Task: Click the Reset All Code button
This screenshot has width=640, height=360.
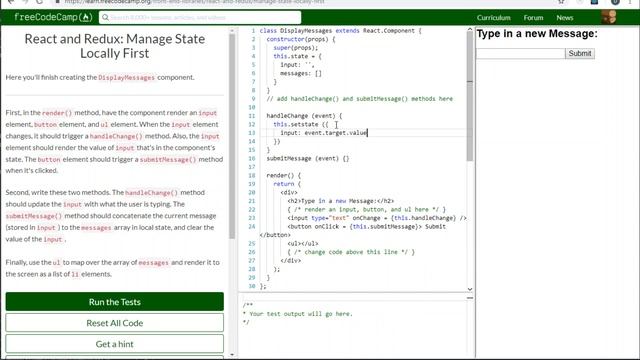Action: pos(115,323)
